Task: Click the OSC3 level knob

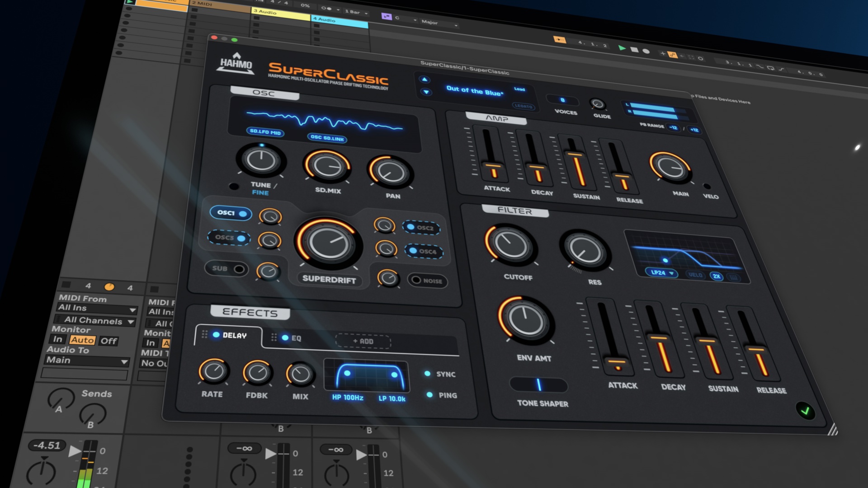Action: (269, 240)
